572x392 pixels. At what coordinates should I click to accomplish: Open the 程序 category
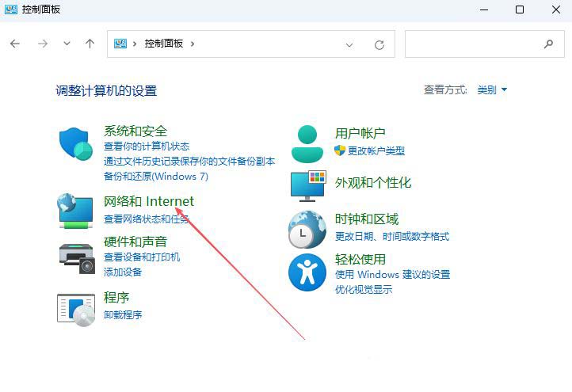click(116, 298)
